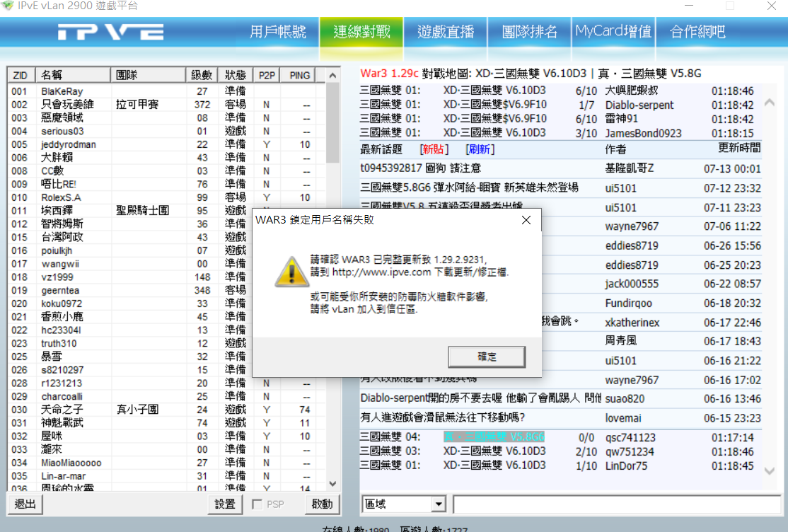
Task: Select the room hosted by Diablo-serpent
Action: point(560,105)
